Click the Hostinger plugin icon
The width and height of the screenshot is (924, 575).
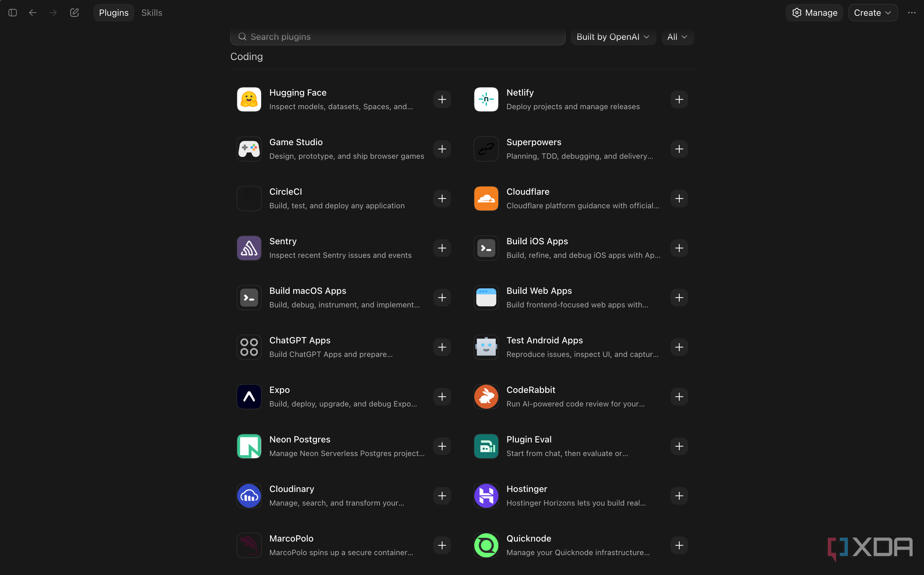tap(486, 496)
